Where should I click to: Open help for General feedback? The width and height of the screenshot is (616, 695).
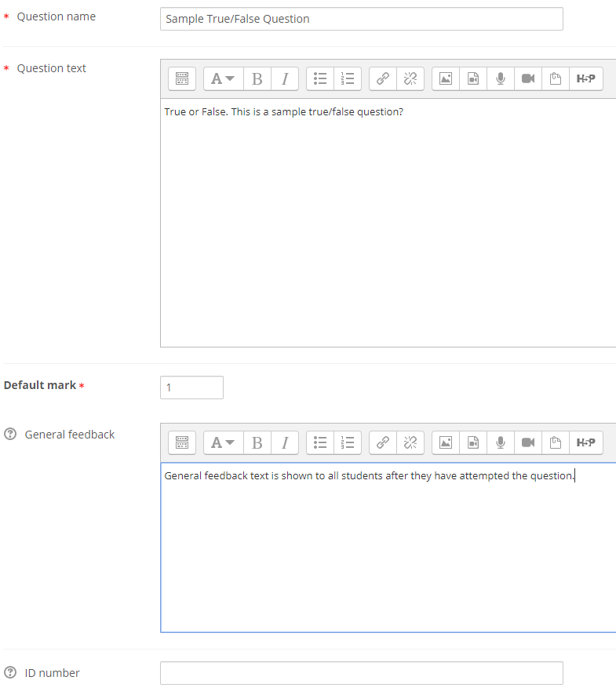[x=10, y=434]
